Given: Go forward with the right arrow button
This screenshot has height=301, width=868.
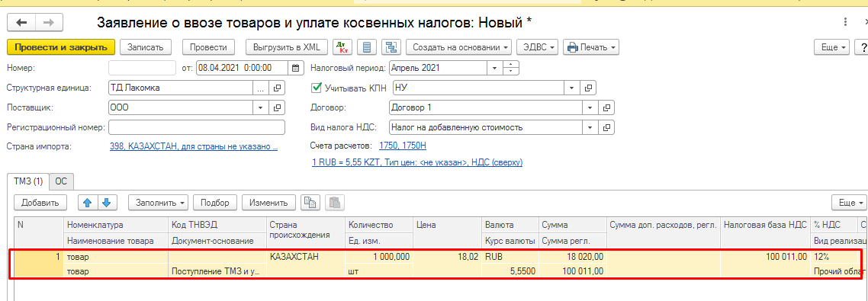Looking at the screenshot, I should [49, 22].
